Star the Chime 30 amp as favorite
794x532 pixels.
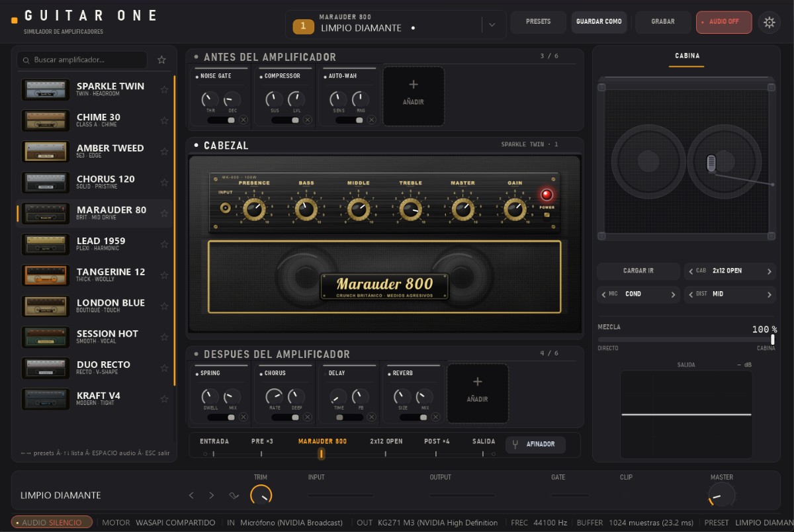(164, 120)
